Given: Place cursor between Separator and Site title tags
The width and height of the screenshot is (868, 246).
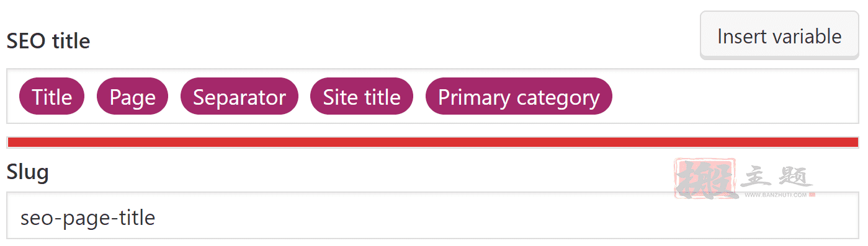Looking at the screenshot, I should [x=305, y=97].
